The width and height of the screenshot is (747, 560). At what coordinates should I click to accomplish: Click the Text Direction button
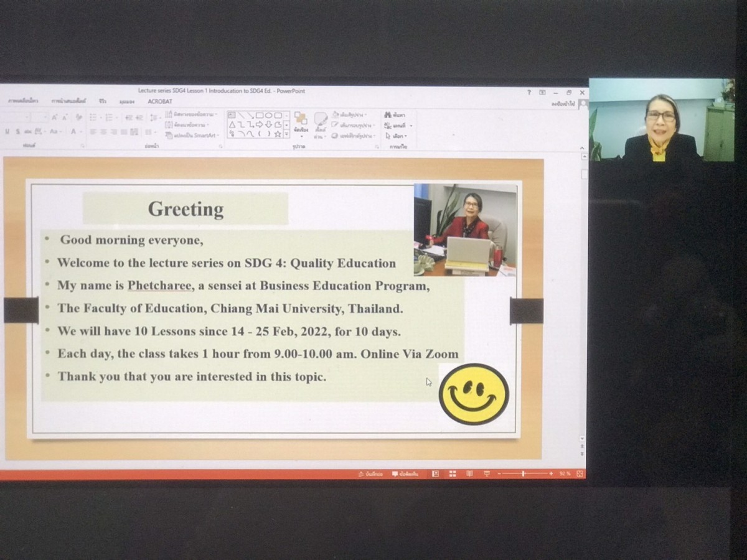click(x=191, y=114)
